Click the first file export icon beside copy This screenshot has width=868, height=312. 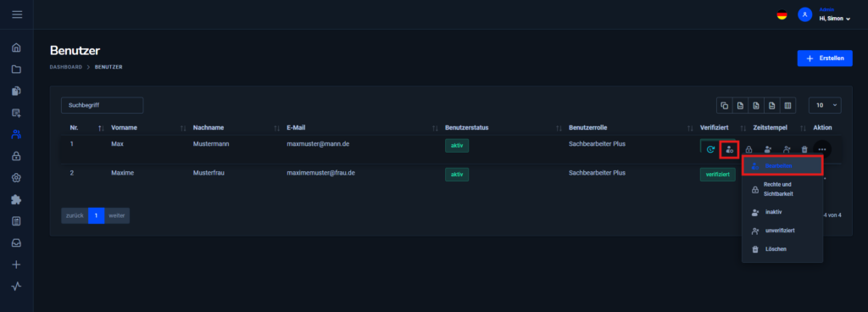740,105
